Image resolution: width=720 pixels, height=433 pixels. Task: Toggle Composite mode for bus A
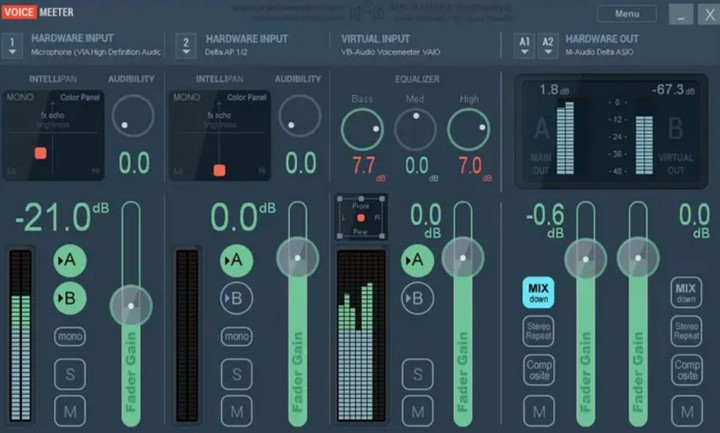coord(539,370)
